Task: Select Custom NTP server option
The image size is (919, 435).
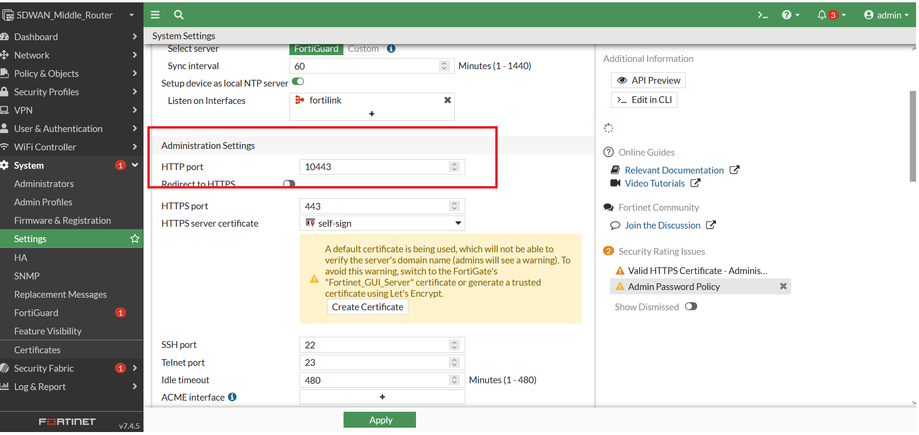Action: [363, 49]
